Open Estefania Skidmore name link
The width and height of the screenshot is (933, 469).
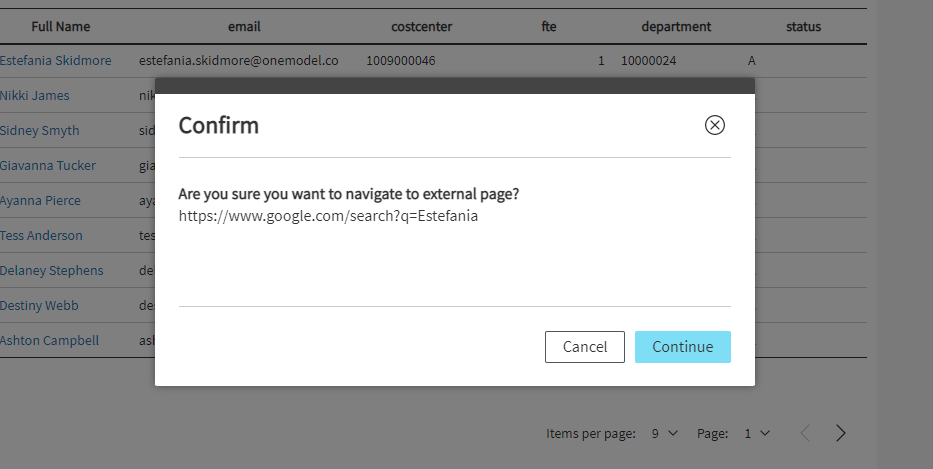(x=56, y=60)
